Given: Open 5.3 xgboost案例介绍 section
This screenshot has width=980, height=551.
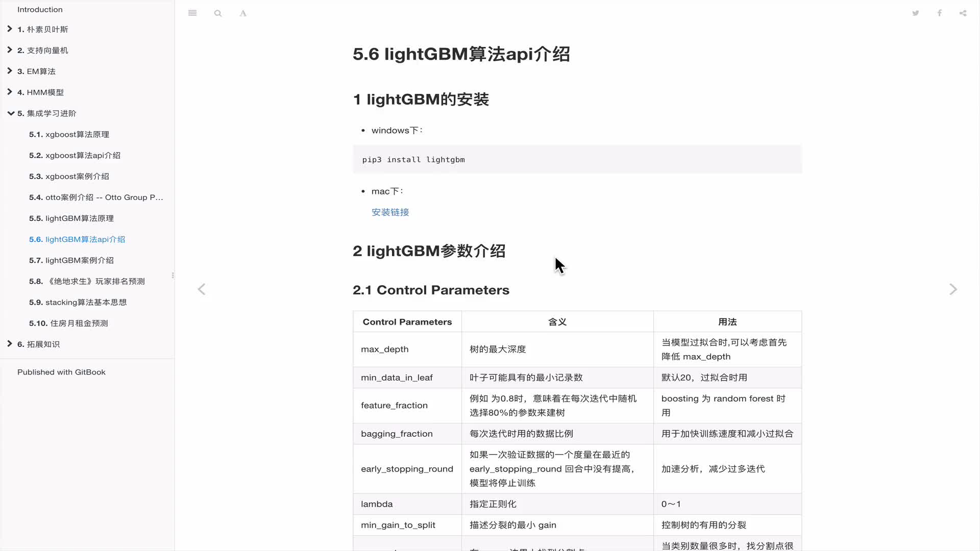Looking at the screenshot, I should click(x=69, y=176).
